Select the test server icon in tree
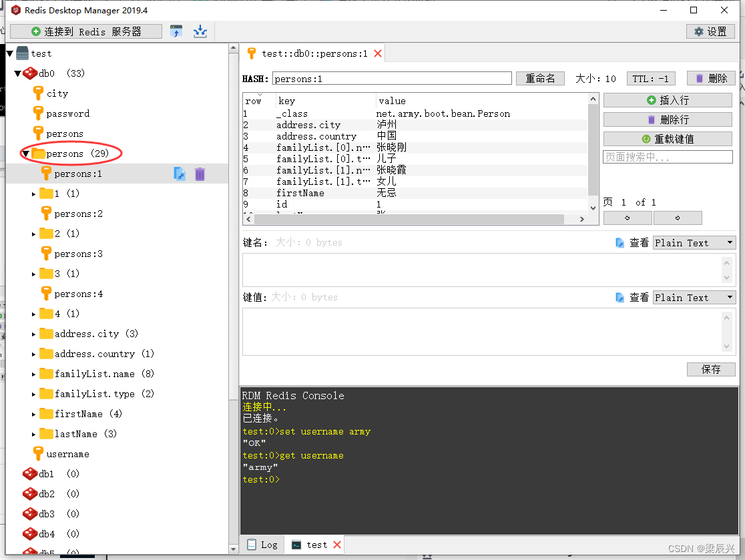Screen dimensions: 745x560 22,53
